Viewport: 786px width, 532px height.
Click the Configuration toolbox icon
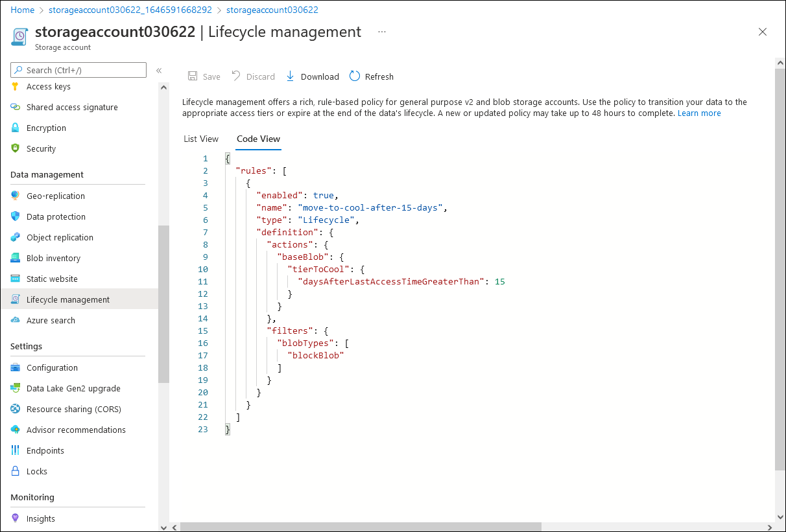coord(16,368)
